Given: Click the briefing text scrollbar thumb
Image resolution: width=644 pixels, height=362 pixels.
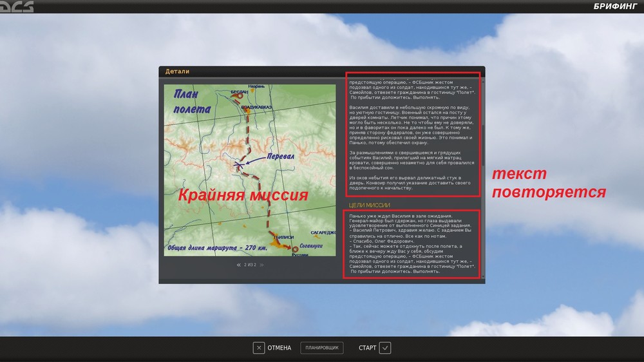Looking at the screenshot, I should coord(483,146).
